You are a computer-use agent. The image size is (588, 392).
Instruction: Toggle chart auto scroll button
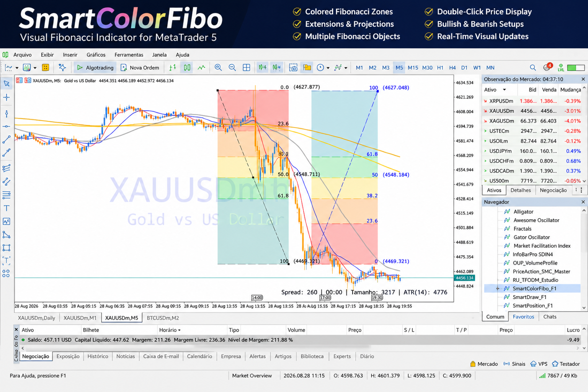click(263, 68)
